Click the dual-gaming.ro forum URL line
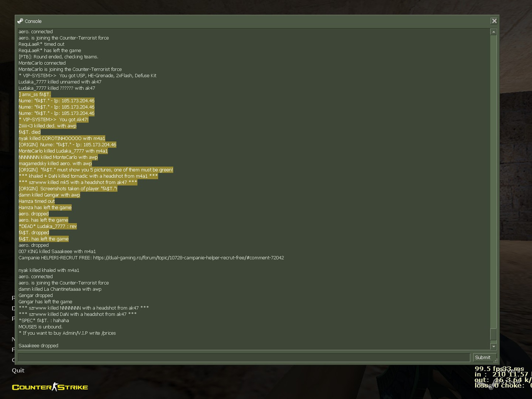The height and width of the screenshot is (399, 532). tap(151, 258)
